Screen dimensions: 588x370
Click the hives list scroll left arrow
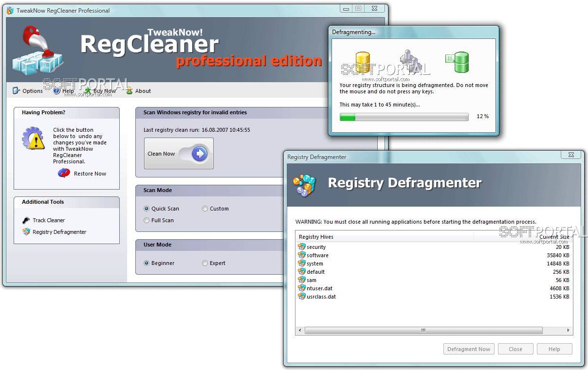pos(300,330)
